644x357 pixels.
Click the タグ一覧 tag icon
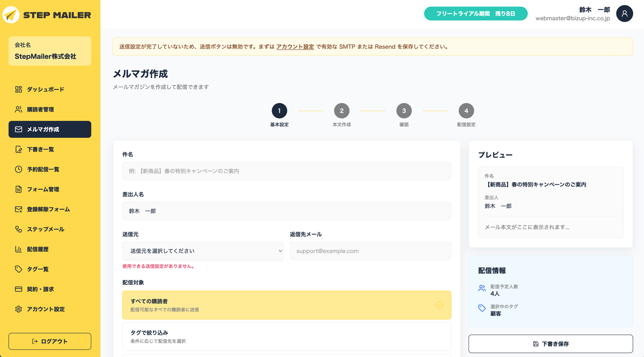click(x=18, y=269)
